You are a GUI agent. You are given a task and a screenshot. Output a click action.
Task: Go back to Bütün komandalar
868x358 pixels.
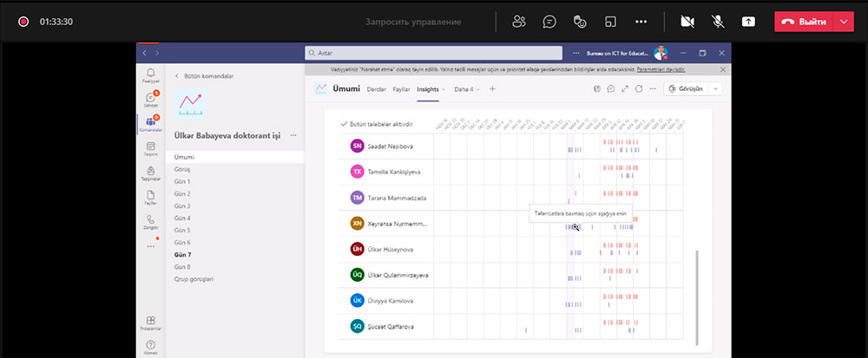pos(204,76)
